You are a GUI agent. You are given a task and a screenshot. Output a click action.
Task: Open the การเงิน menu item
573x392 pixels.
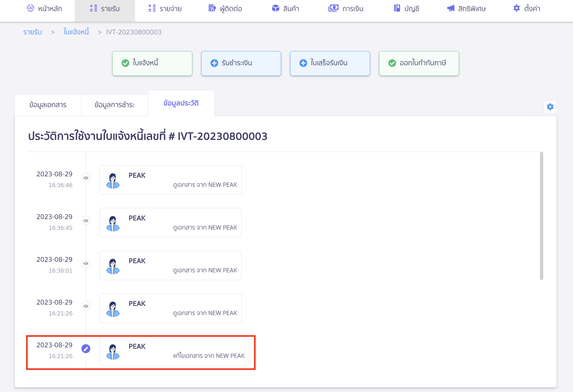pyautogui.click(x=346, y=9)
